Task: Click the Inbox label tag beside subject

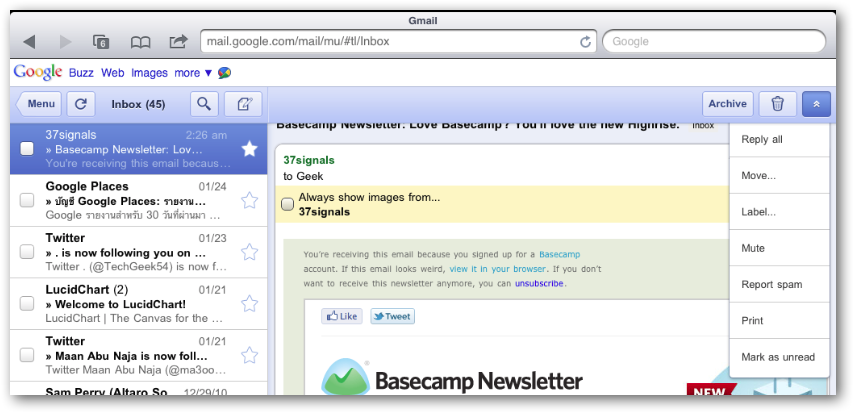Action: click(703, 126)
